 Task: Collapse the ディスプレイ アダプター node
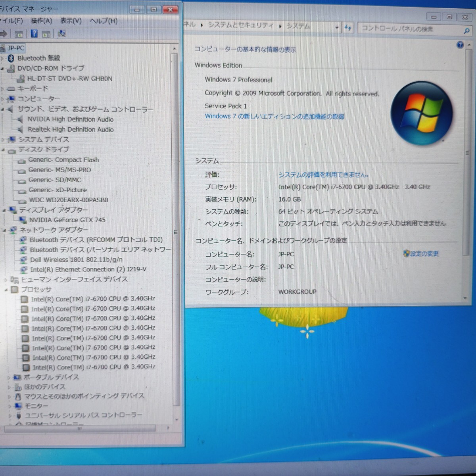(x=4, y=210)
